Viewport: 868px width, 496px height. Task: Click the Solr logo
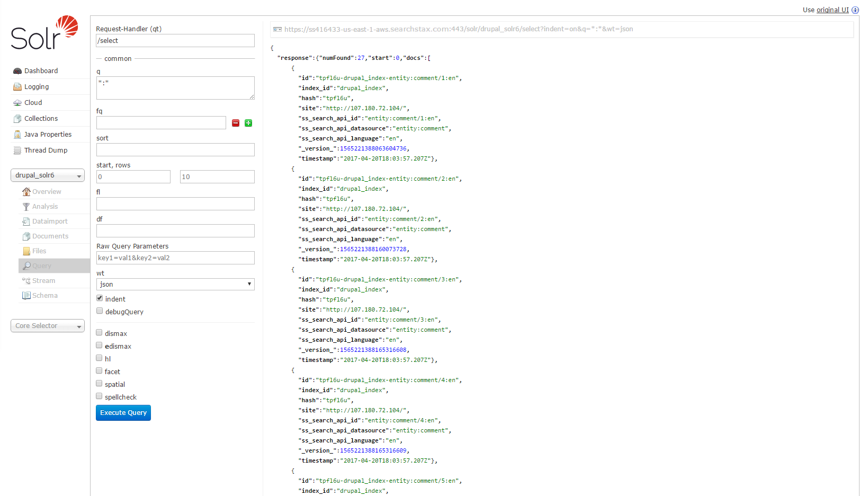[x=45, y=33]
